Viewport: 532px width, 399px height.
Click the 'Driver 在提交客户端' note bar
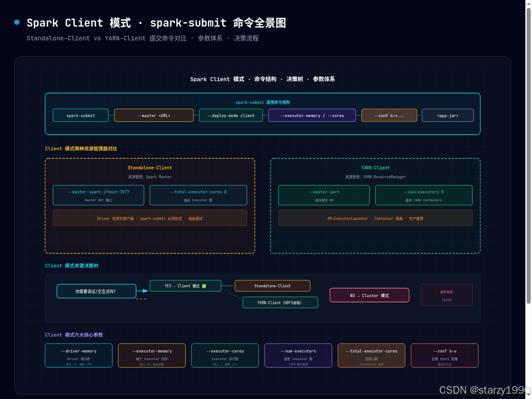(x=150, y=218)
